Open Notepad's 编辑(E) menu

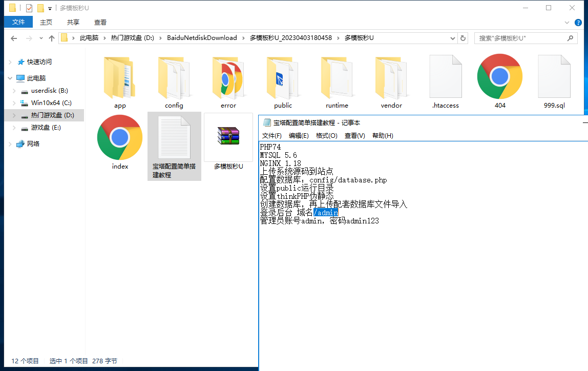[299, 136]
